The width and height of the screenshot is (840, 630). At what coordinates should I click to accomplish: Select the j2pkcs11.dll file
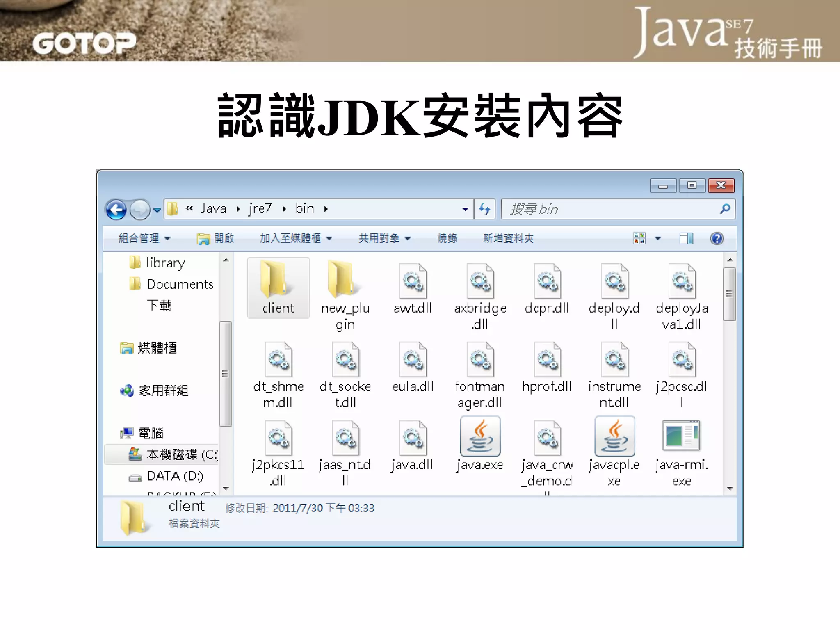click(x=278, y=453)
